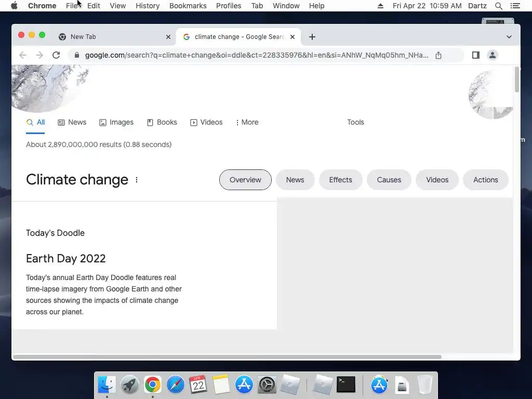Open Calendar icon in dock
Image resolution: width=532 pixels, height=399 pixels.
[x=198, y=385]
